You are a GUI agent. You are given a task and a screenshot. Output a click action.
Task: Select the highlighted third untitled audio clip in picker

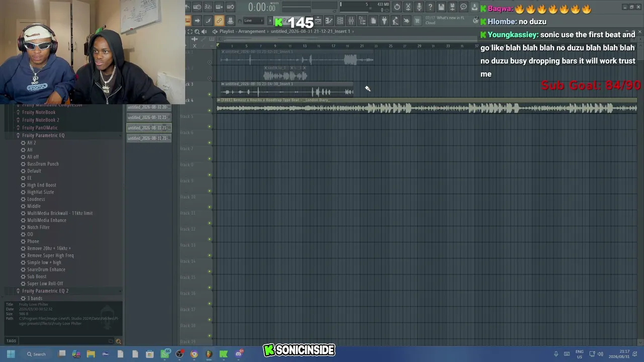[x=149, y=128]
